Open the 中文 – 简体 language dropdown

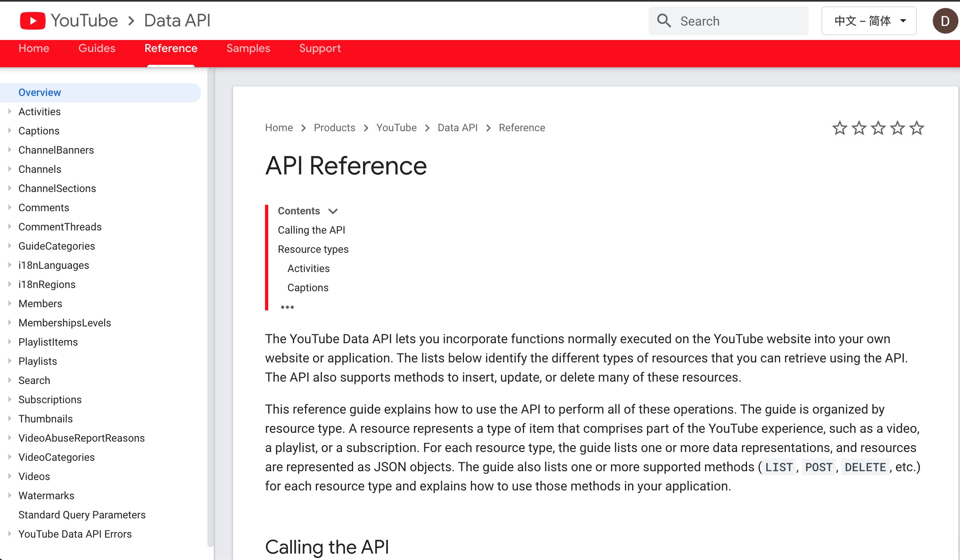pyautogui.click(x=869, y=21)
